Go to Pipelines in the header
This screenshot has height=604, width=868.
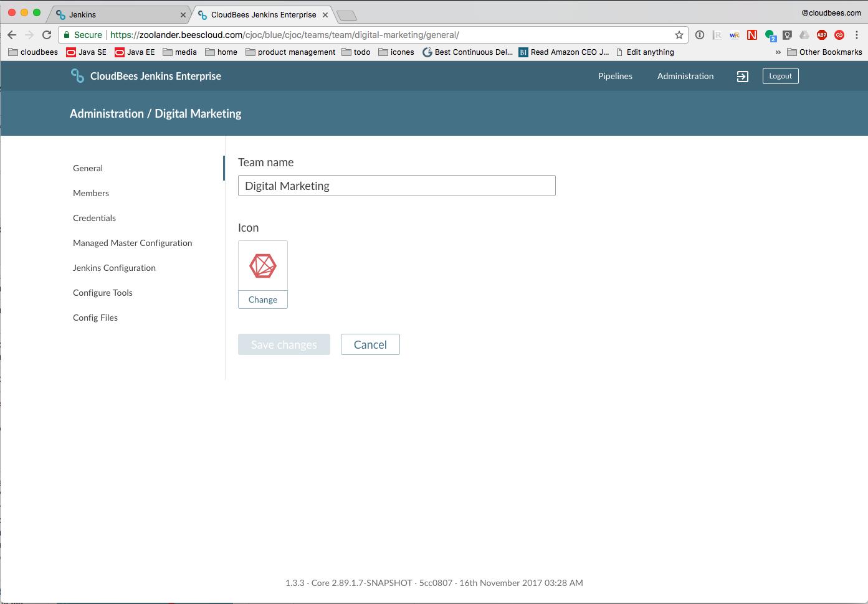pyautogui.click(x=615, y=76)
